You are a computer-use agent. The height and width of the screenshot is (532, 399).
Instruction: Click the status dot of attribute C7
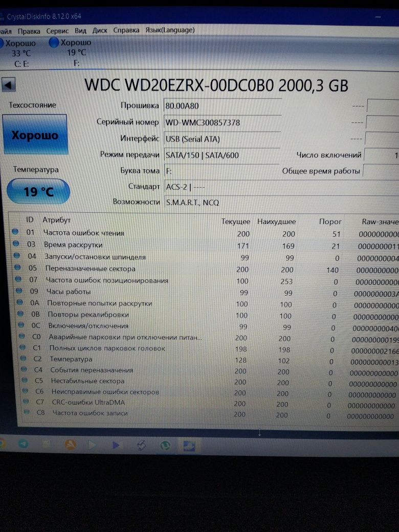pos(26,401)
